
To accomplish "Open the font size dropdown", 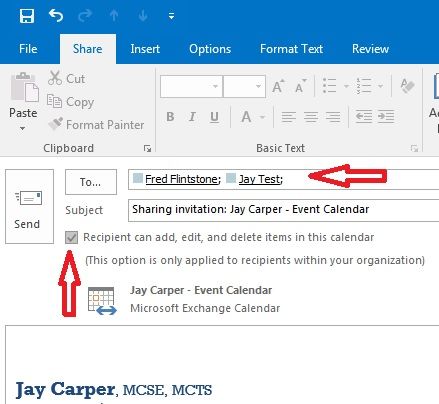I will [258, 87].
